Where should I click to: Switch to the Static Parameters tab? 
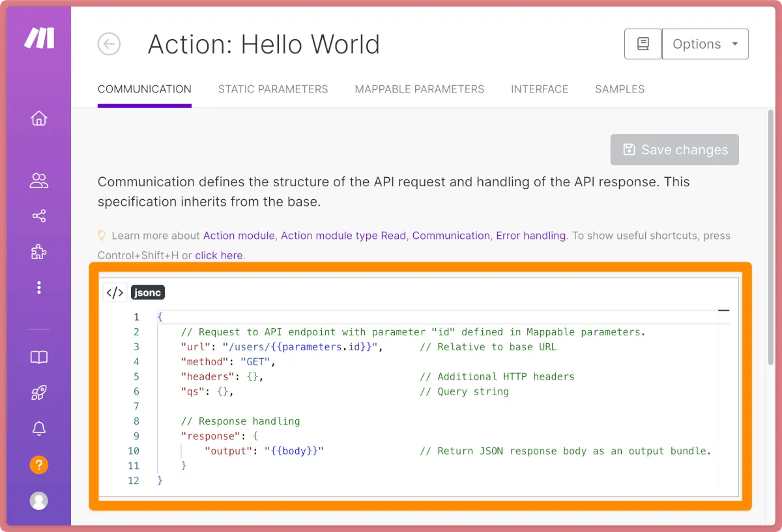(273, 89)
